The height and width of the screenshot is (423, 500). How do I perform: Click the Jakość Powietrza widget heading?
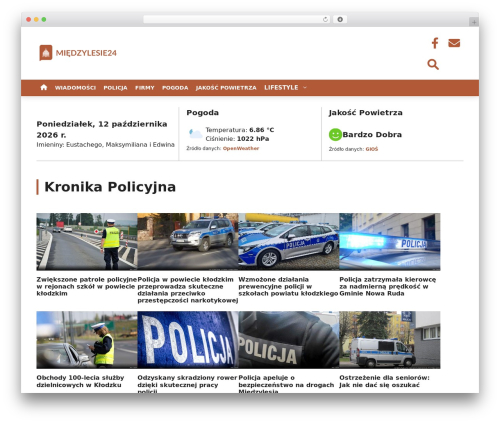(365, 113)
